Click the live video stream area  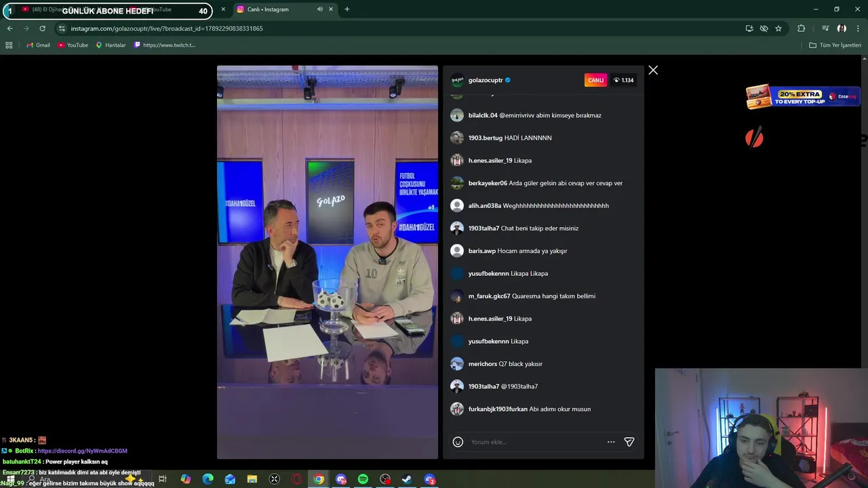tap(328, 262)
